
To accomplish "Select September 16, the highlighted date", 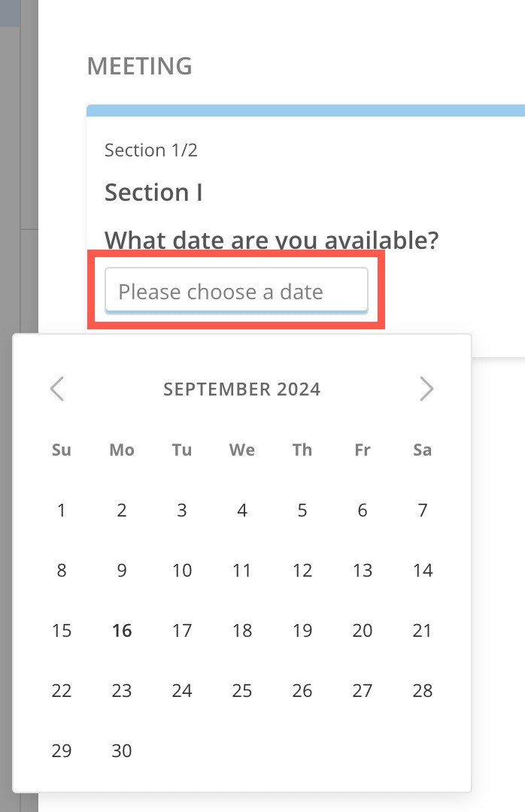I will (x=121, y=630).
